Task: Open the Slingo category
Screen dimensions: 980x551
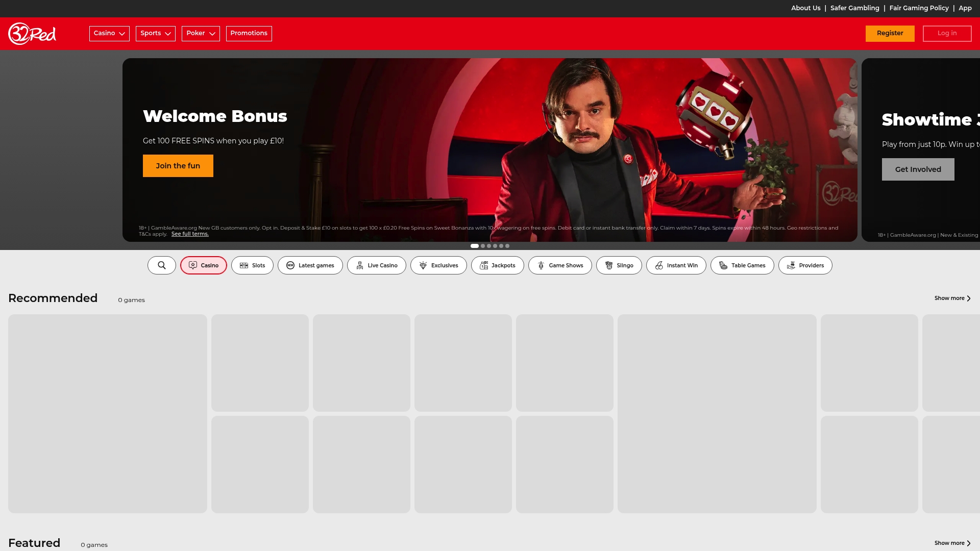Action: tap(619, 265)
